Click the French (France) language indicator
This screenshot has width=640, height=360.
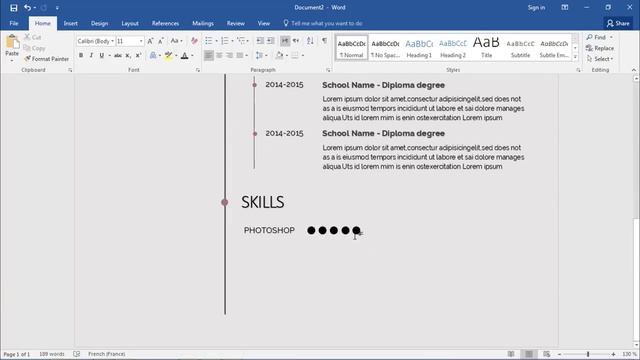[107, 354]
